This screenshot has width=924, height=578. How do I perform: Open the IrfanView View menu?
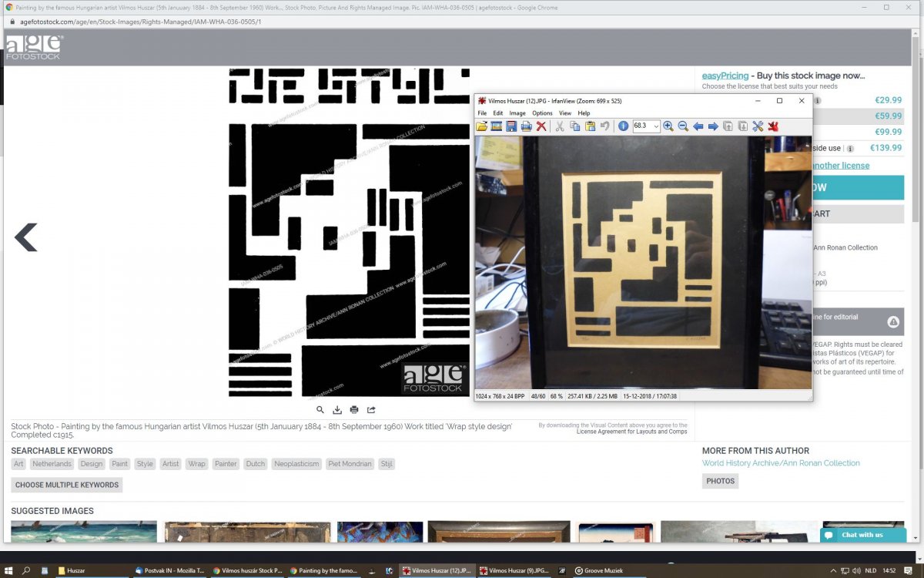[x=565, y=113]
